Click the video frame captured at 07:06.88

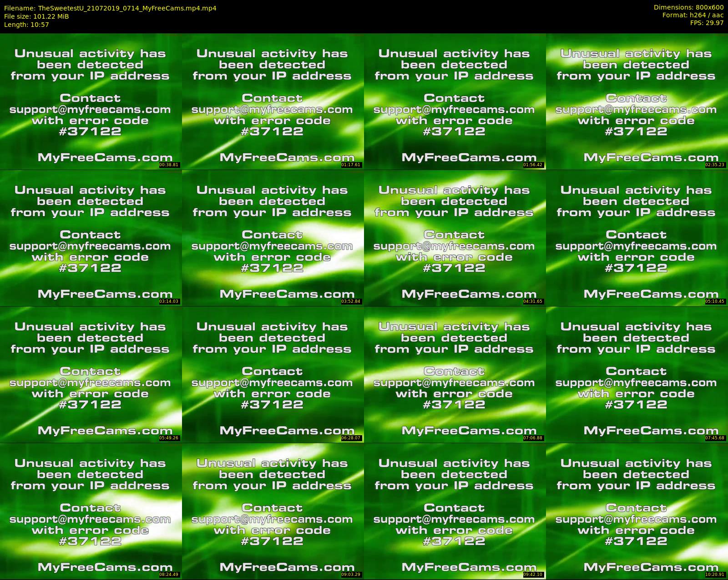455,374
